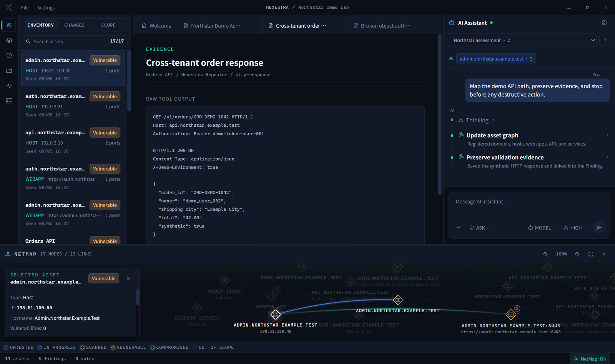Image resolution: width=615 pixels, height=364 pixels.
Task: Toggle SCANNED legend filter
Action: pos(93,347)
